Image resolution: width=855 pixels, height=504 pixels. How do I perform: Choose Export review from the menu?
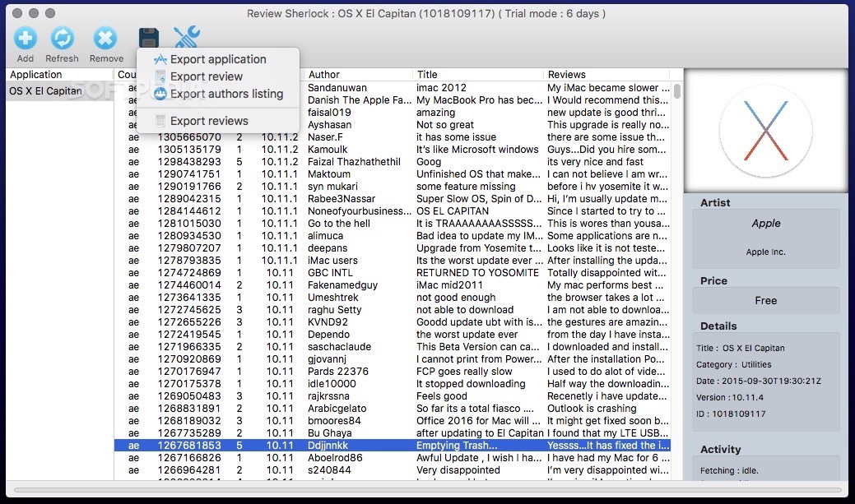206,76
